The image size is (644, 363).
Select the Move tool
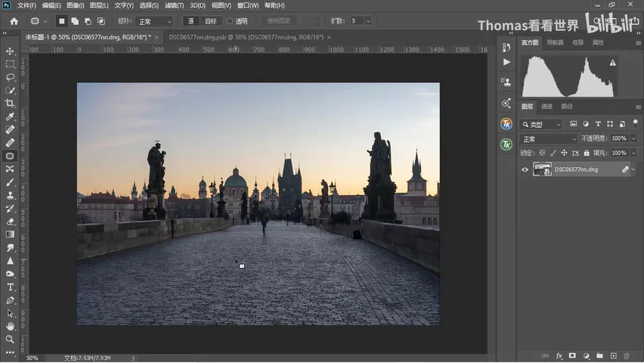(10, 51)
